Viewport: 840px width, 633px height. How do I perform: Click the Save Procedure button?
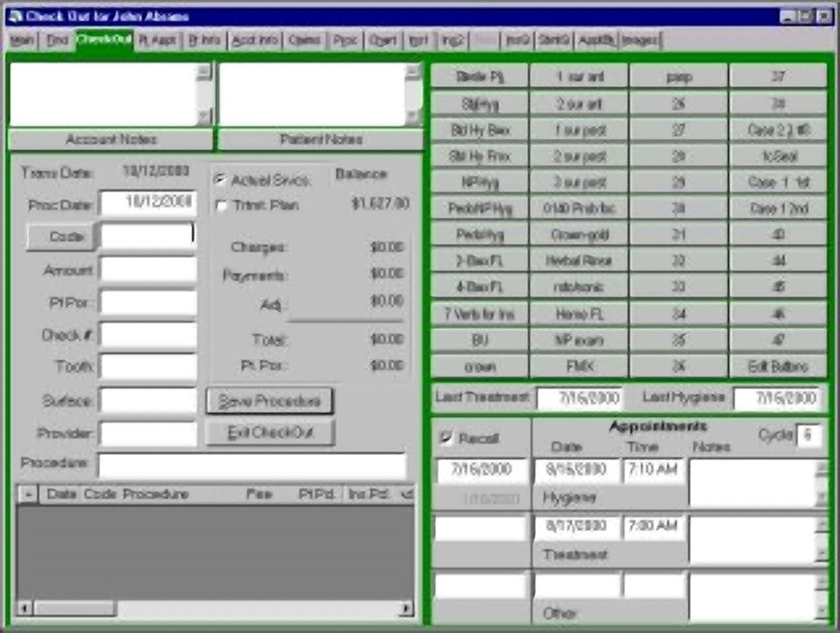(269, 401)
